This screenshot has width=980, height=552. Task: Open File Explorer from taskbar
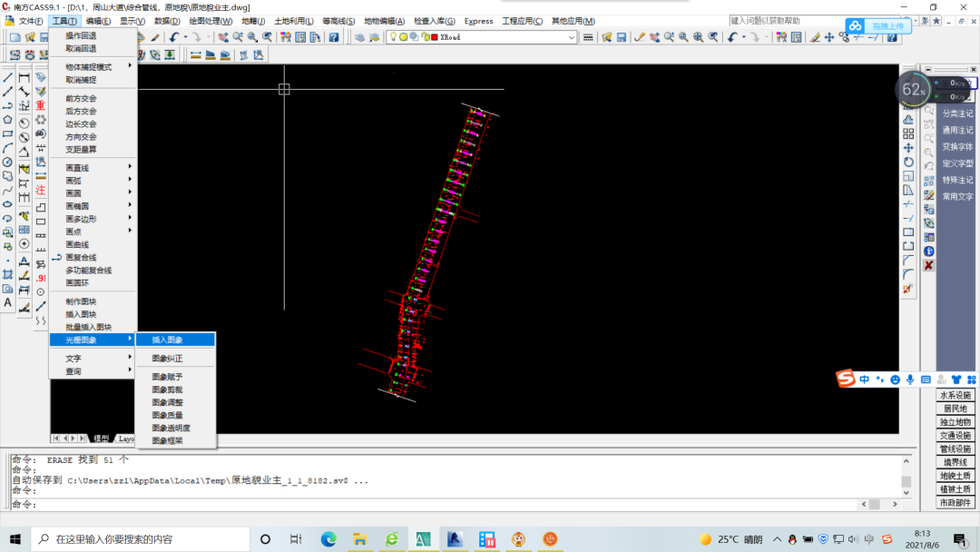(360, 539)
